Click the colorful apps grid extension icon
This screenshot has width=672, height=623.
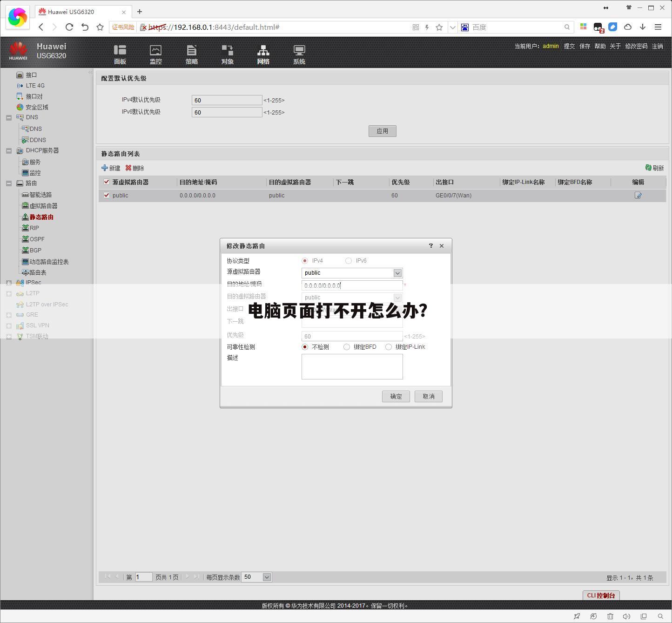click(x=583, y=27)
